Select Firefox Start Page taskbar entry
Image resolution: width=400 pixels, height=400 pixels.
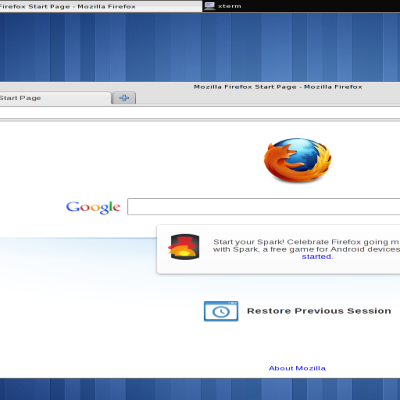coord(101,6)
